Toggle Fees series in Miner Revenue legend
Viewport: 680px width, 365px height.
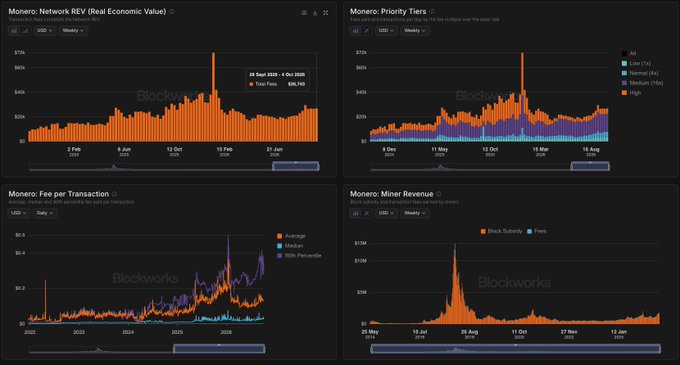pyautogui.click(x=537, y=231)
